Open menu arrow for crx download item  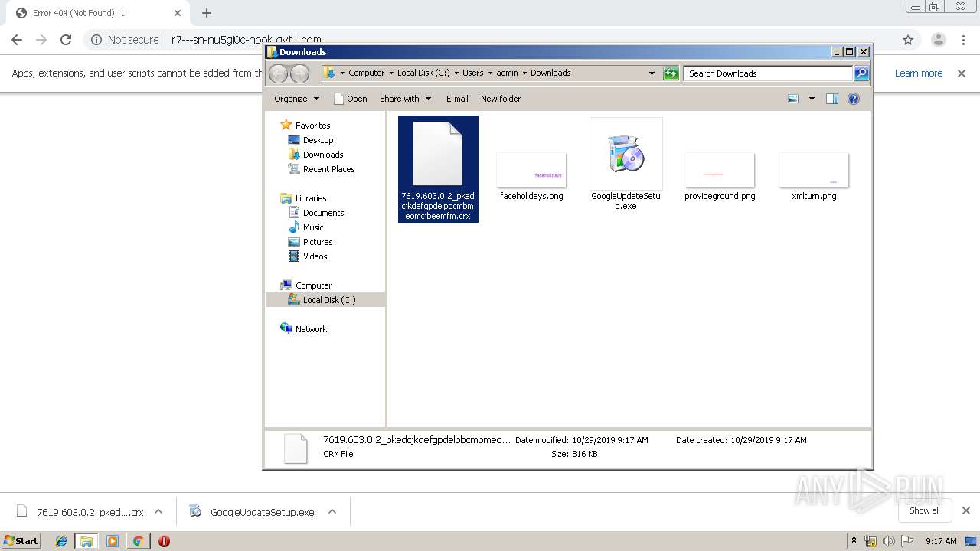coord(158,512)
